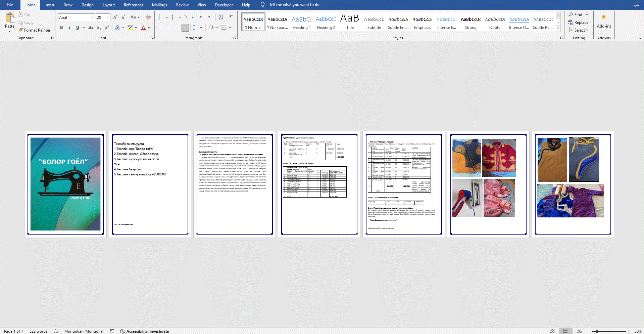Toggle Italic formatting
The image size is (644, 334).
tap(69, 28)
